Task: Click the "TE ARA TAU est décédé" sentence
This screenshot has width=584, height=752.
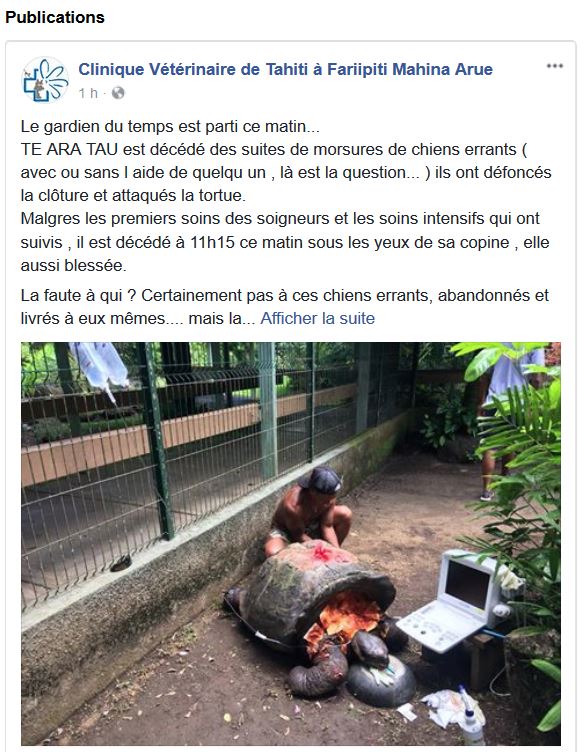Action: [286, 173]
